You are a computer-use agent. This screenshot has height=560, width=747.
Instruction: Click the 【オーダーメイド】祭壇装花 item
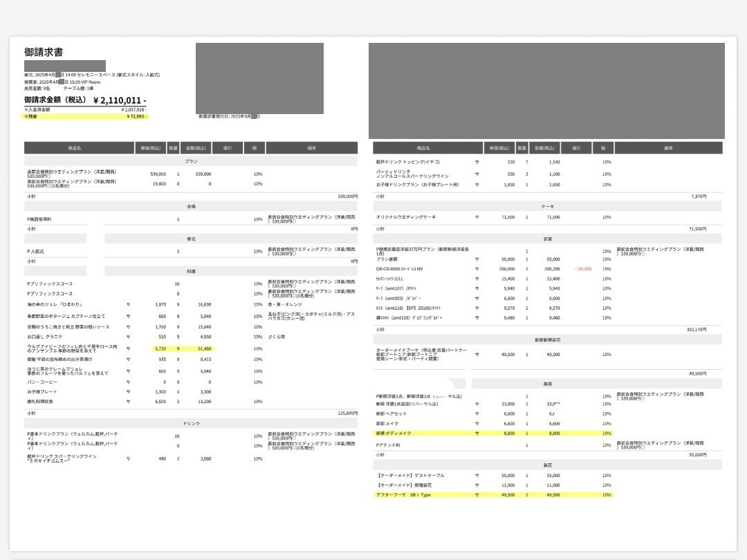404,485
